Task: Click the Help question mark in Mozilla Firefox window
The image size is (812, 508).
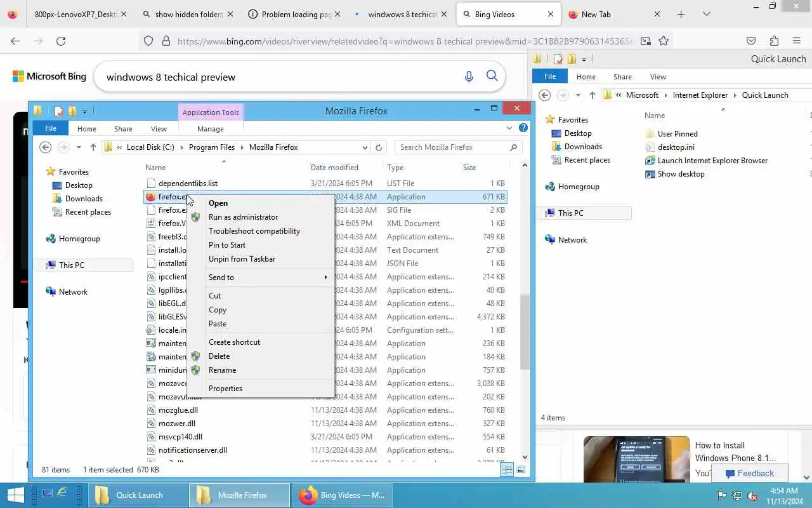Action: pos(523,128)
